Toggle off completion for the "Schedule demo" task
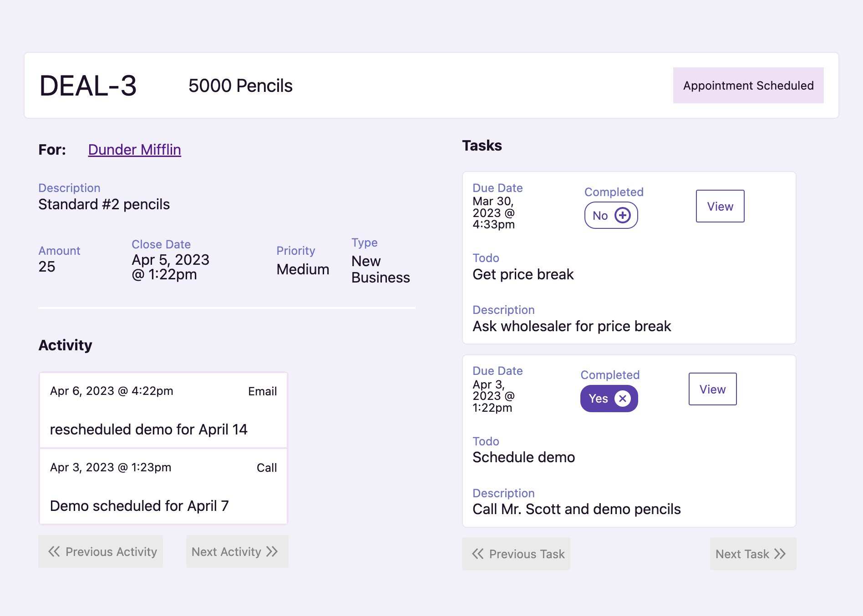The width and height of the screenshot is (863, 616). (609, 399)
